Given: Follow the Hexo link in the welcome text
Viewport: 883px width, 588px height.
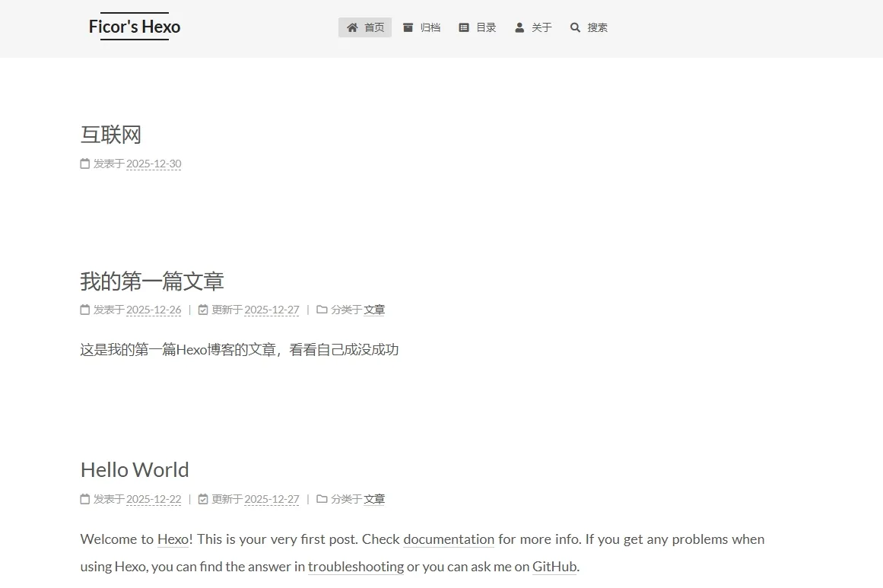Looking at the screenshot, I should [x=173, y=539].
